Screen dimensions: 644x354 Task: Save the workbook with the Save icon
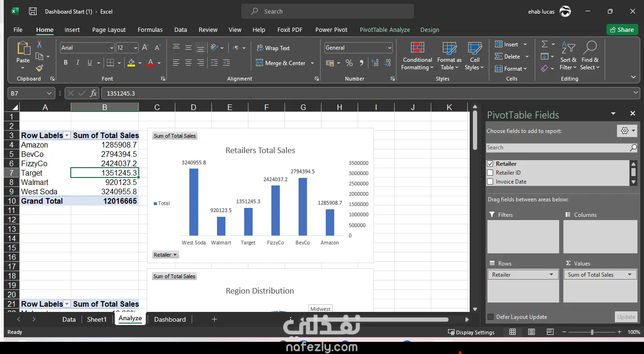point(32,11)
